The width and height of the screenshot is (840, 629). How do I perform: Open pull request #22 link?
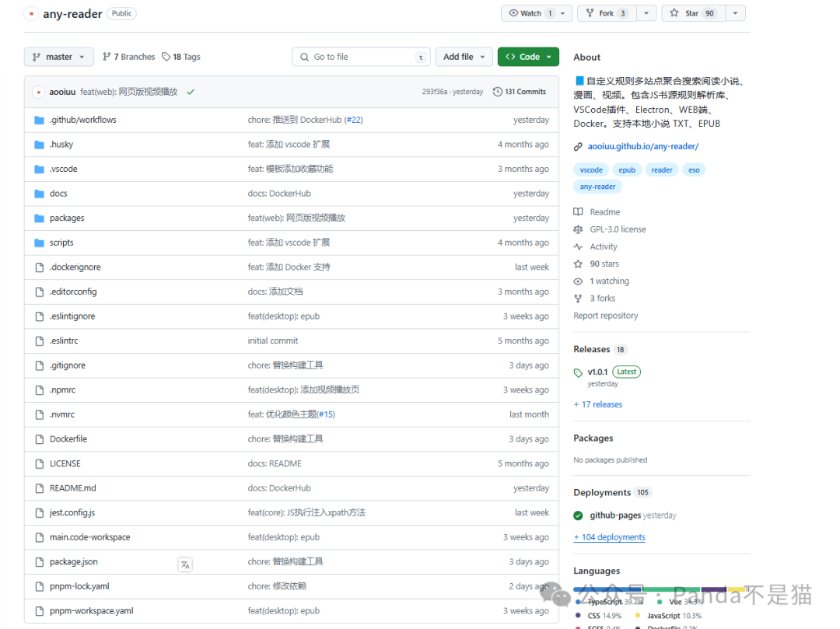tap(354, 120)
